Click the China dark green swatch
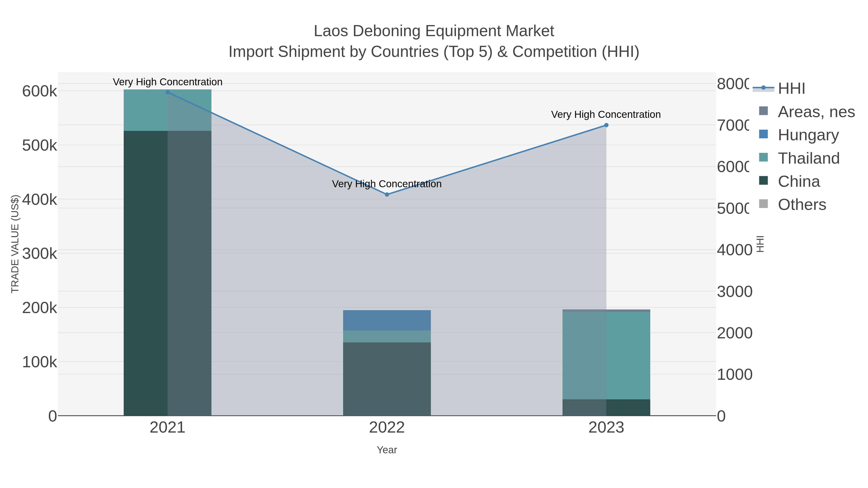The image size is (868, 488). pyautogui.click(x=764, y=180)
